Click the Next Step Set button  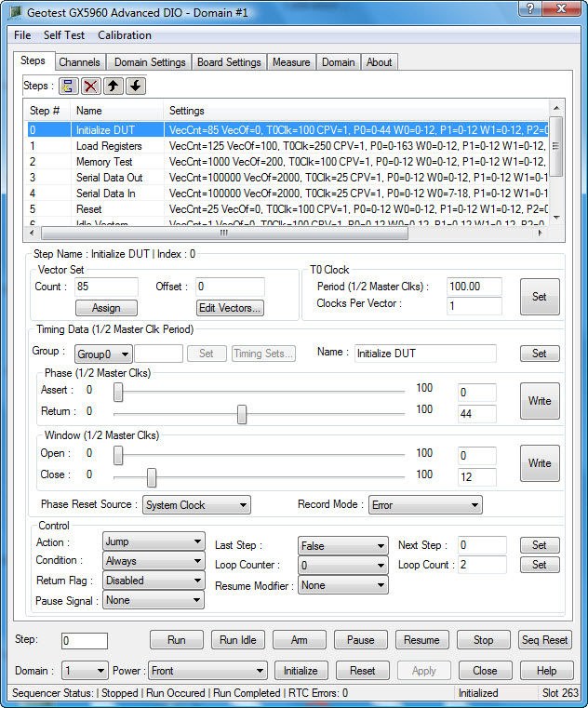540,545
